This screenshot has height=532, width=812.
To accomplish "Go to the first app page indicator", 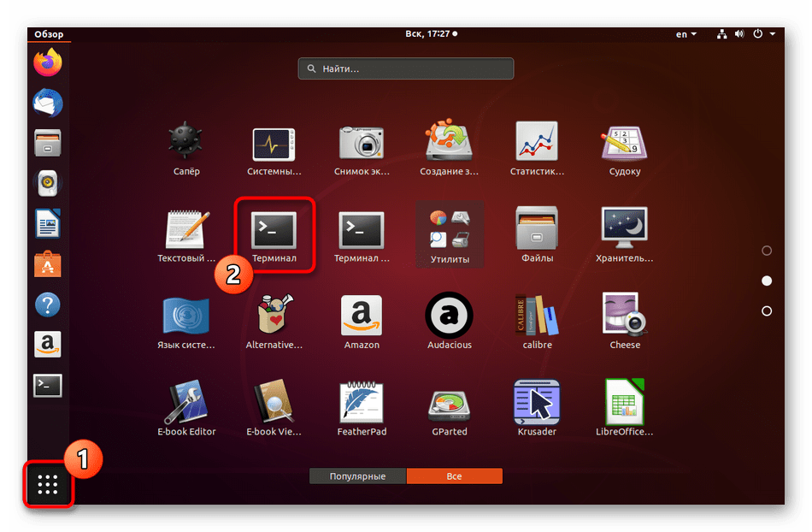I will (x=767, y=251).
